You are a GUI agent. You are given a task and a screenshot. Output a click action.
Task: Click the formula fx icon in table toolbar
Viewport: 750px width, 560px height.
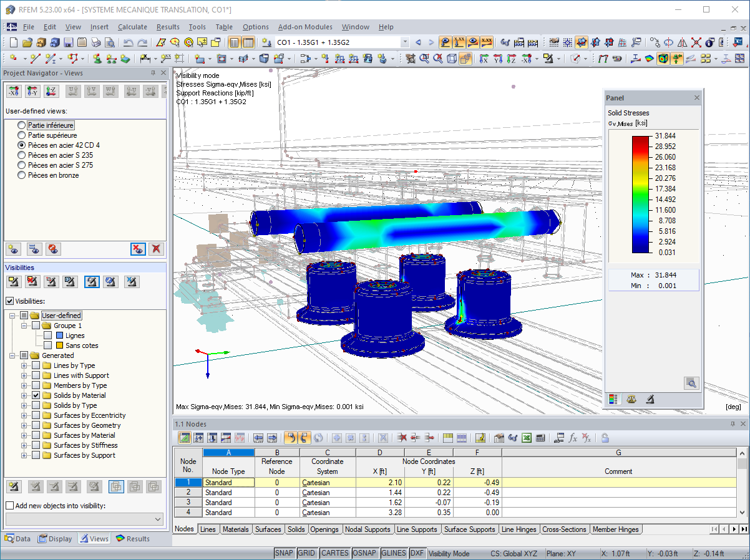click(573, 438)
